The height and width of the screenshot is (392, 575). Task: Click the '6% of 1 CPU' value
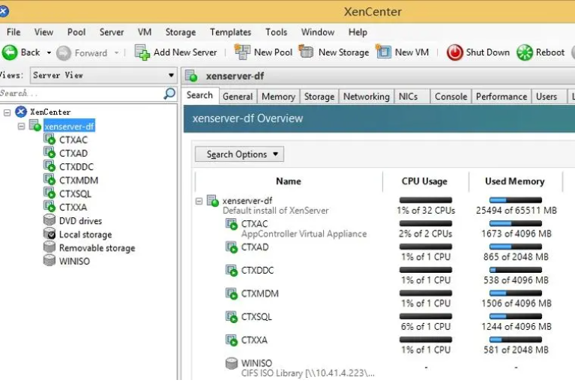pos(426,327)
